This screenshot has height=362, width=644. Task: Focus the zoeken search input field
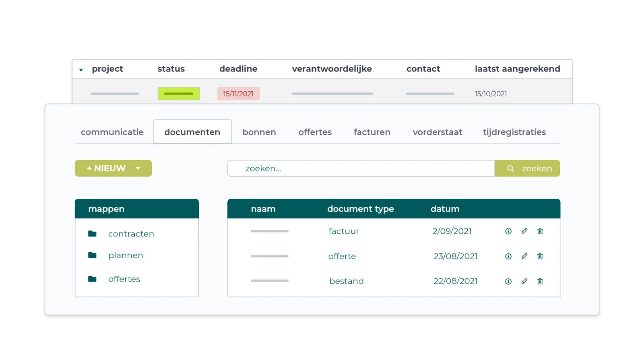coord(361,168)
